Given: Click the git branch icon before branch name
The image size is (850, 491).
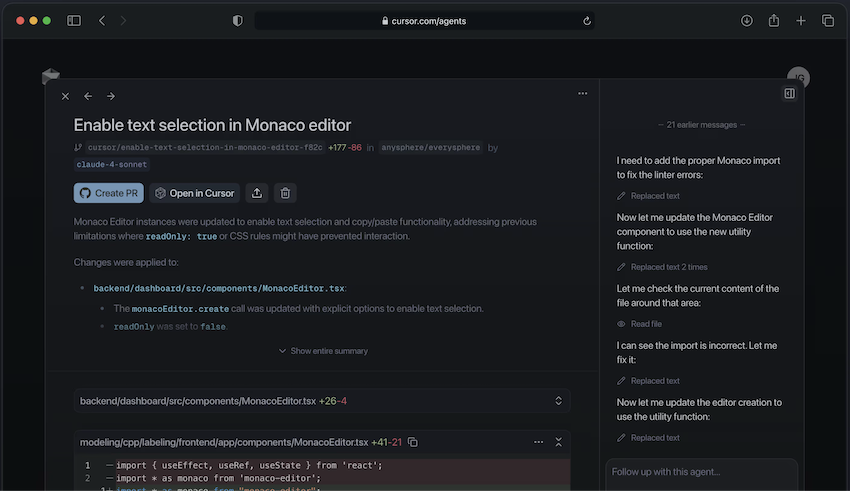Looking at the screenshot, I should click(x=78, y=147).
